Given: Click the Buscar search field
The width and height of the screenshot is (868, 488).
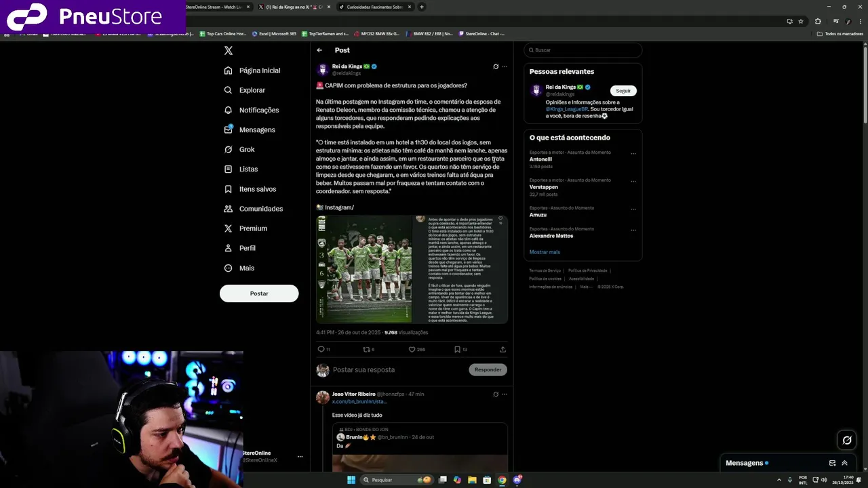Looking at the screenshot, I should tap(583, 50).
